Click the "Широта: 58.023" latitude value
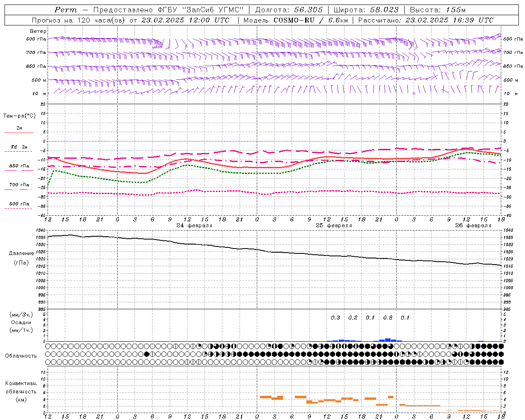Image resolution: width=525 pixels, height=420 pixels. coord(366,10)
